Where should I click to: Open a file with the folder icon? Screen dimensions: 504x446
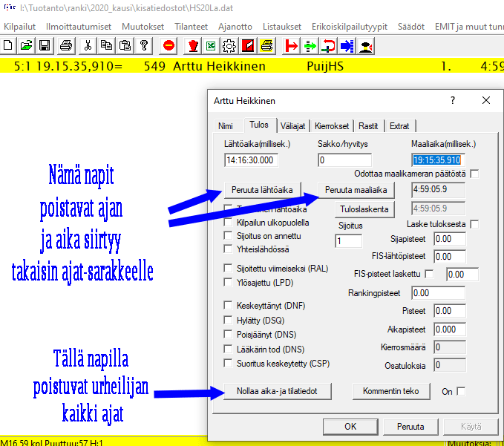pyautogui.click(x=27, y=46)
